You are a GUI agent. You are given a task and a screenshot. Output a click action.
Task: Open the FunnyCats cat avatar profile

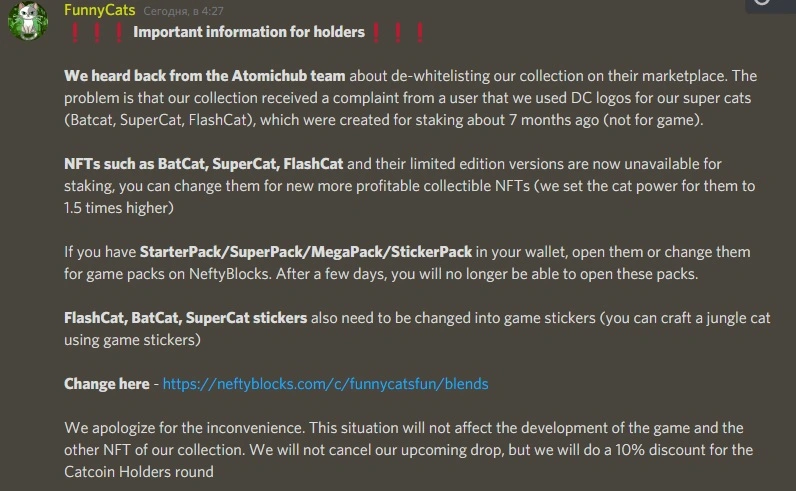[x=27, y=21]
